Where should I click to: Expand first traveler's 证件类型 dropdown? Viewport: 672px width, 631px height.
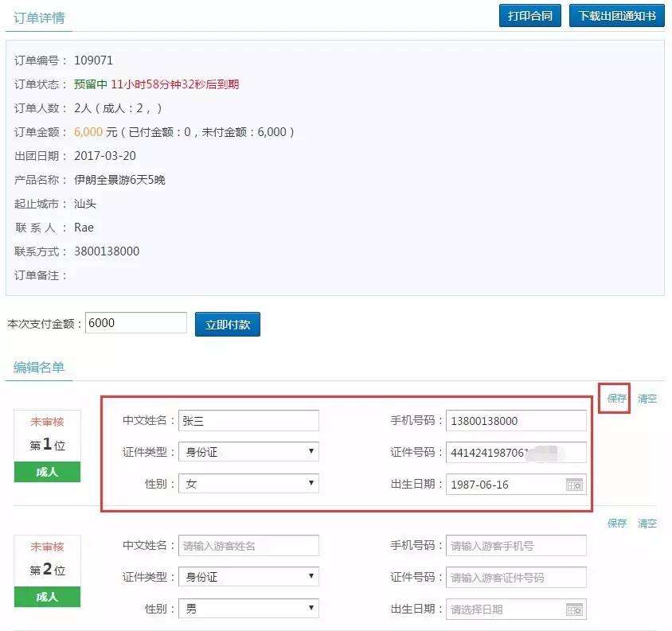[248, 452]
